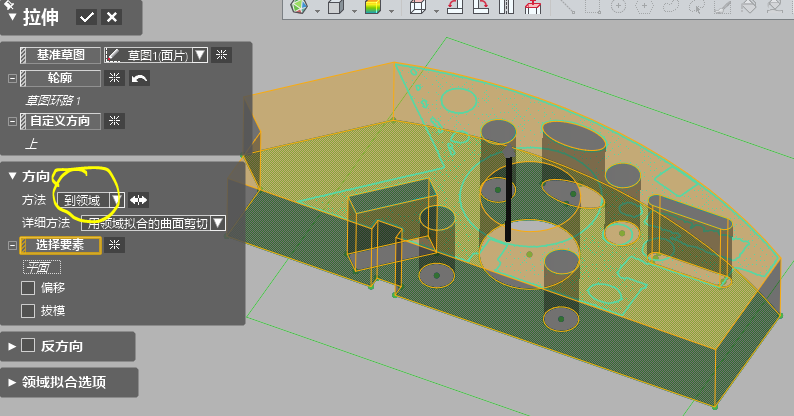Click the star icon next to 自定义方向
Viewport: 794px width, 416px height.
click(114, 121)
